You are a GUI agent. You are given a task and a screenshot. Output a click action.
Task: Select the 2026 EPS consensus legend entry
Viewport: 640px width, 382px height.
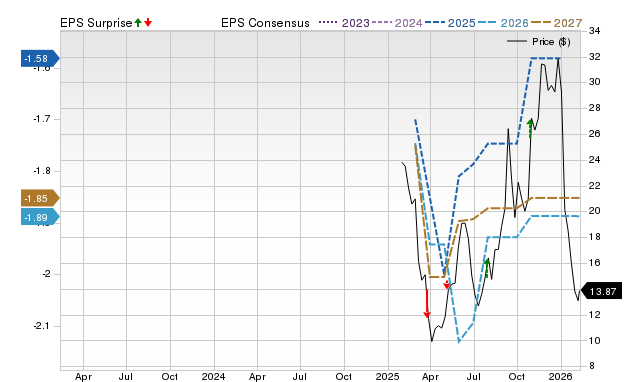(x=503, y=23)
